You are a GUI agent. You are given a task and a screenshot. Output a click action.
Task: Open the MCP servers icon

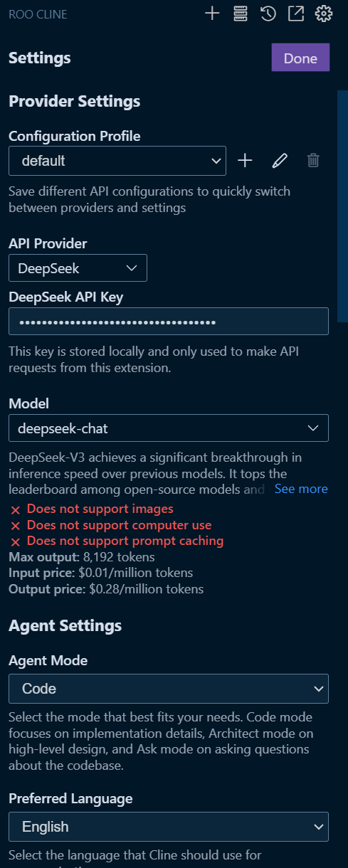point(241,14)
